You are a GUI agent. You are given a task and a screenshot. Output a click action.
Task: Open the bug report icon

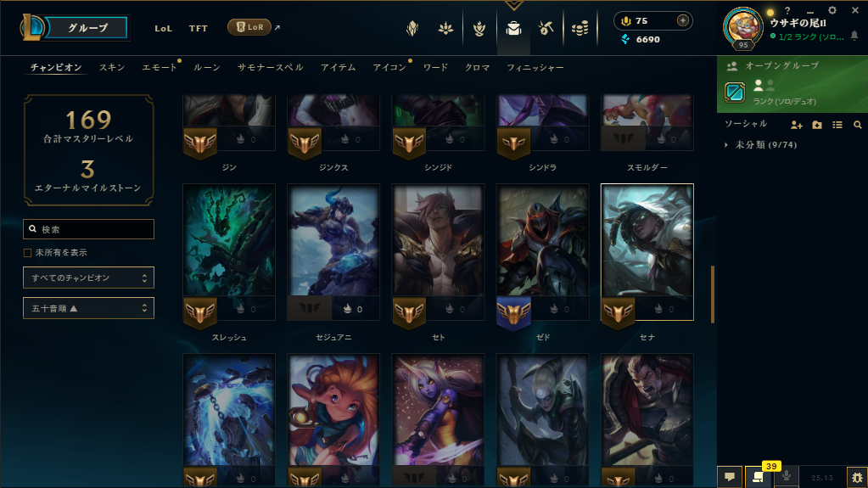pyautogui.click(x=857, y=477)
